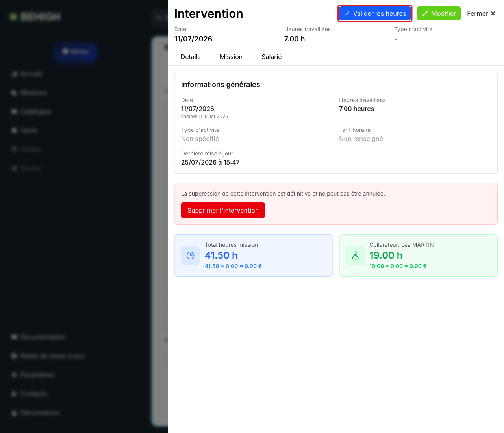Click the Dernière mise à jour label
The height and width of the screenshot is (433, 504).
[x=207, y=154]
